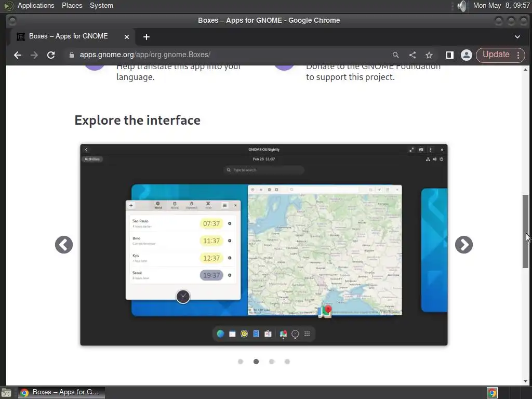
Task: View site information via the lock icon
Action: pyautogui.click(x=71, y=55)
